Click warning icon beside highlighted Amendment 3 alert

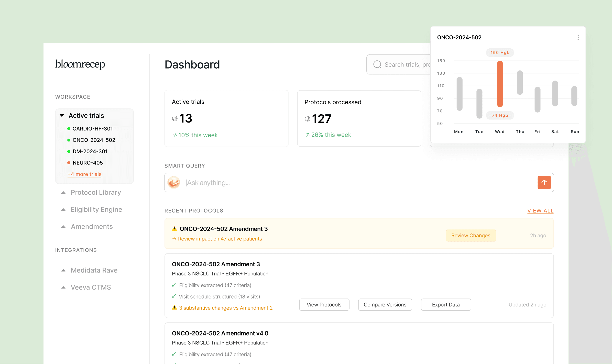coord(174,229)
